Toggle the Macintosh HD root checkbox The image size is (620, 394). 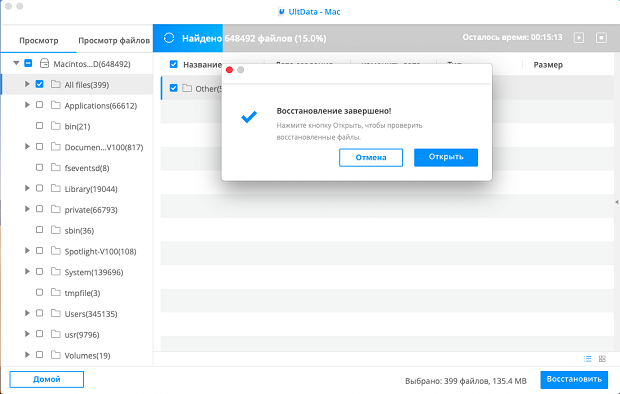coord(28,63)
